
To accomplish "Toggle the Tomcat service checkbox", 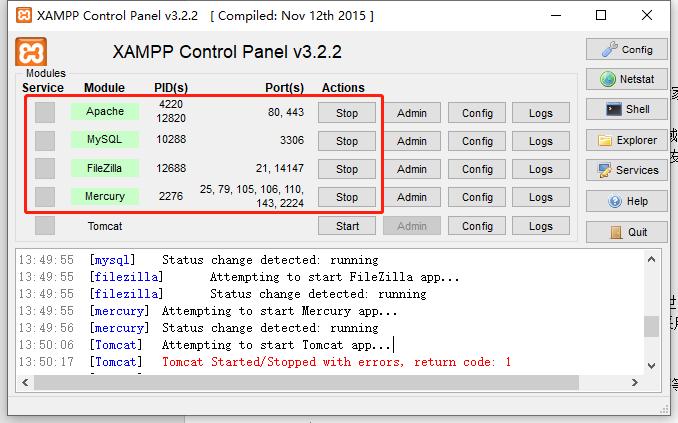I will point(45,226).
